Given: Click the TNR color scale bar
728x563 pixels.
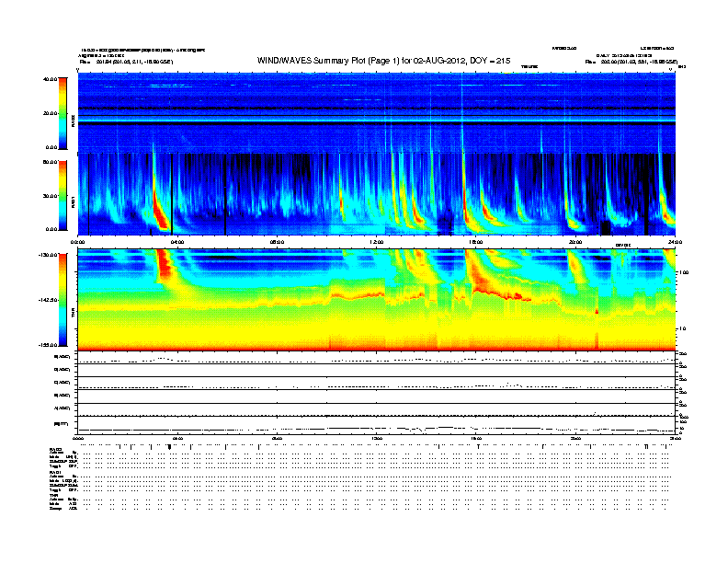Looking at the screenshot, I should [63, 300].
